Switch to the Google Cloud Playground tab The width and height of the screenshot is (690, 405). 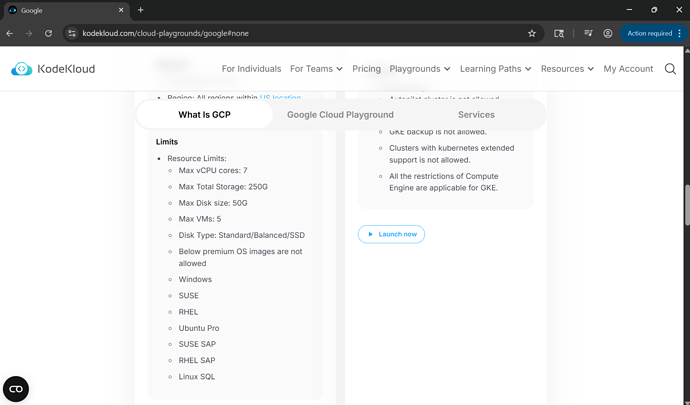pos(340,115)
